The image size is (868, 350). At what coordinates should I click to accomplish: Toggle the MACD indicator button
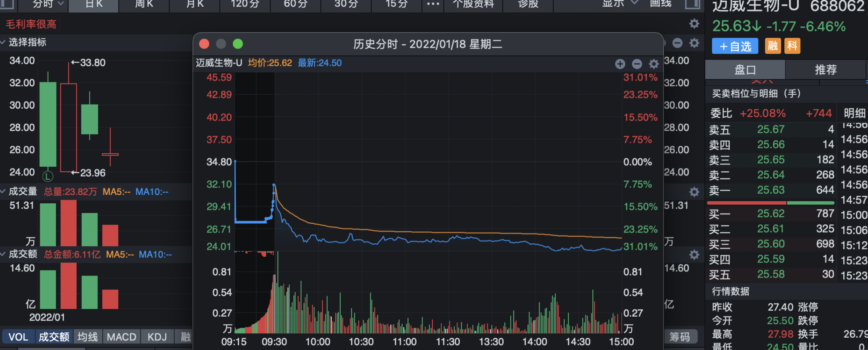click(121, 337)
